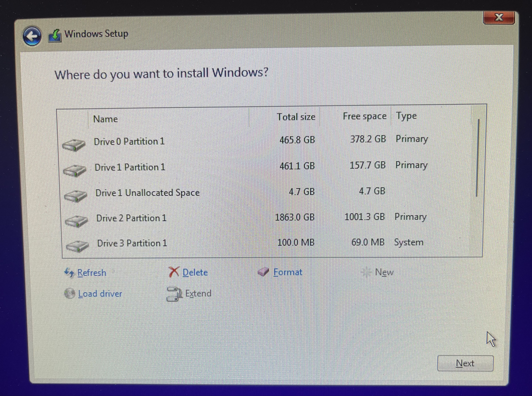Viewport: 532px width, 396px height.
Task: Click the Drive 1 Unallocated Space disk icon
Action: (x=75, y=196)
